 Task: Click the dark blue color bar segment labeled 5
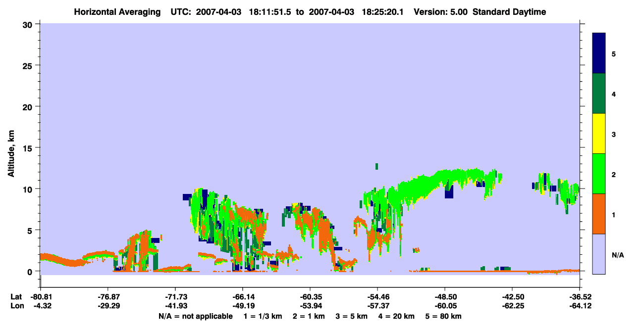(599, 53)
